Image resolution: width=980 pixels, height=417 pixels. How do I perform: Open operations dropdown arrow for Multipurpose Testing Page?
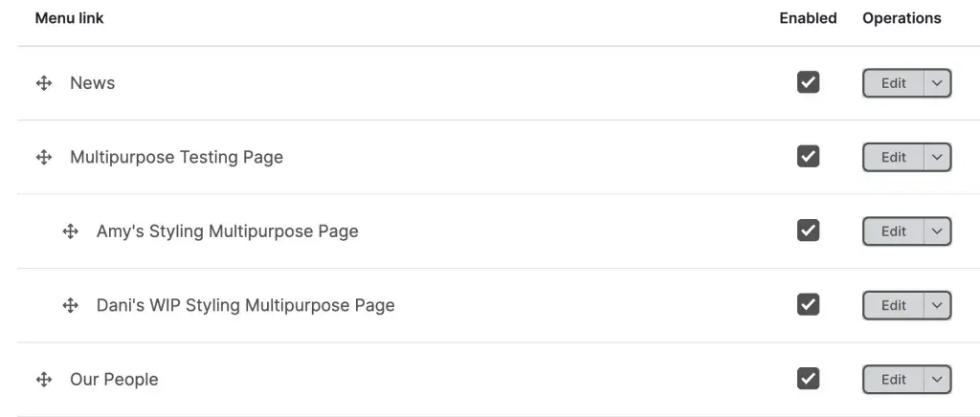coord(937,157)
